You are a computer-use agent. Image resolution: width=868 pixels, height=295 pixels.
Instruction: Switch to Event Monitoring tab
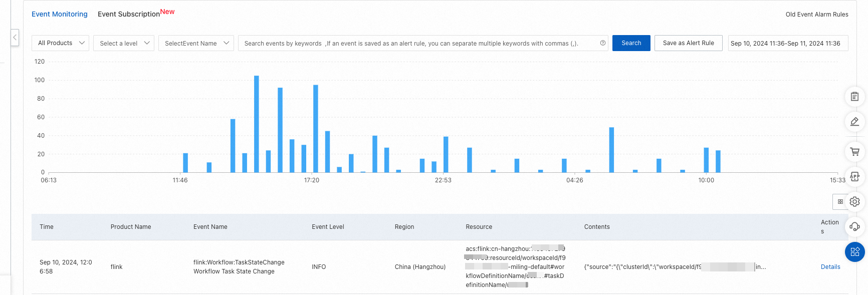[60, 14]
